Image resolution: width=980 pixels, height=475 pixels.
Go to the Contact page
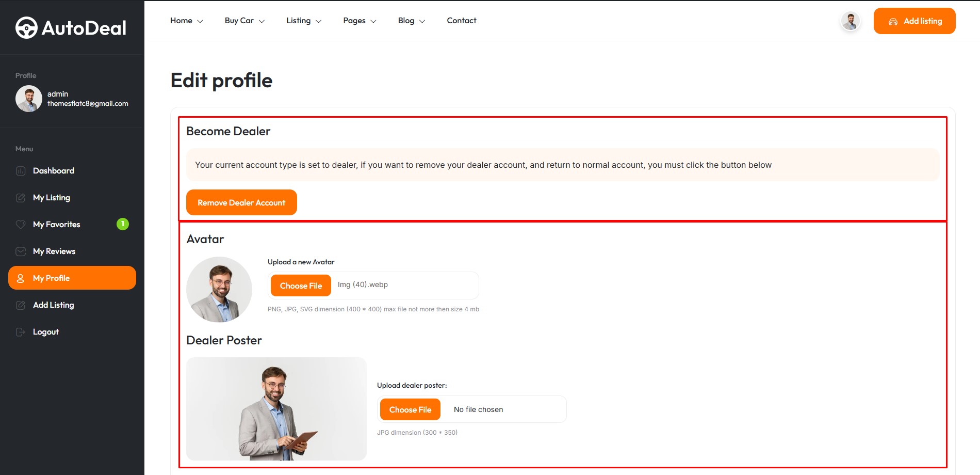click(462, 21)
